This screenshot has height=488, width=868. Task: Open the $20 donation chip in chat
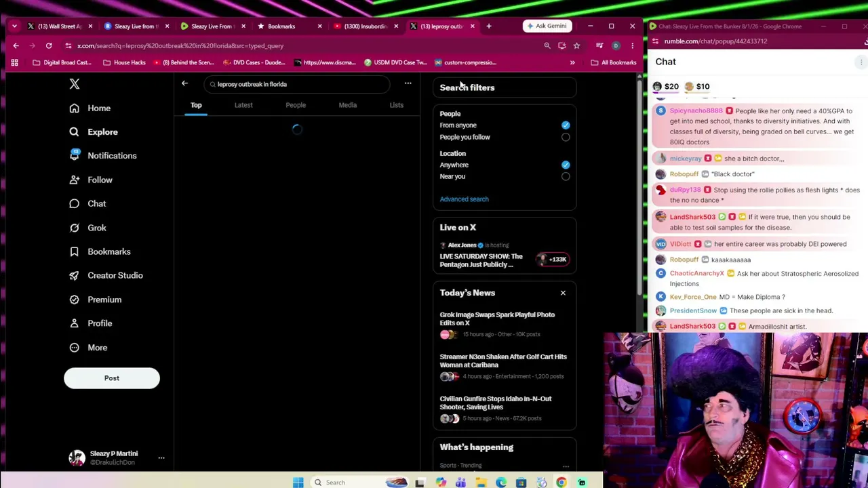pyautogui.click(x=665, y=87)
